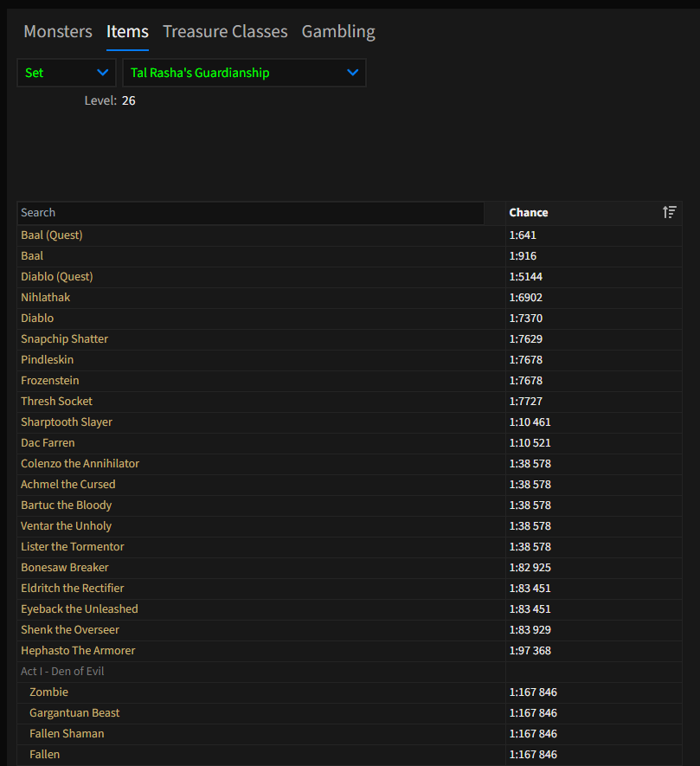Open the Diablo (Quest) entry

(57, 277)
